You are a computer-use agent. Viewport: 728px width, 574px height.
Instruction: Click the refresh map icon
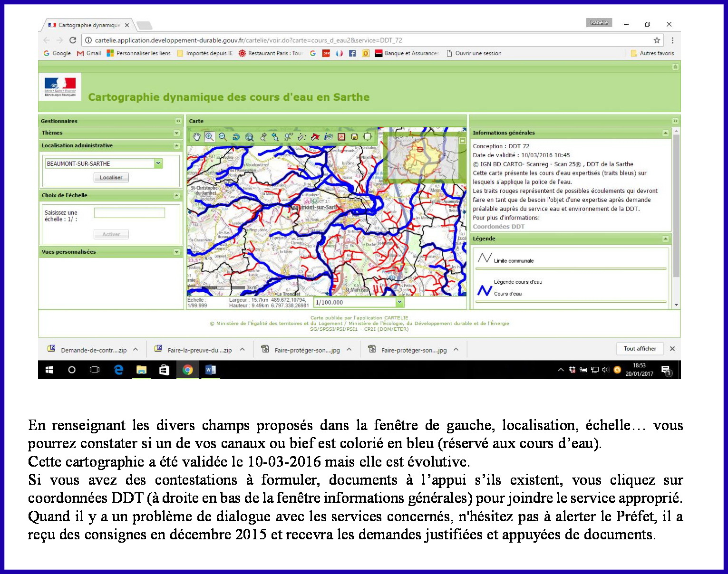click(x=236, y=137)
